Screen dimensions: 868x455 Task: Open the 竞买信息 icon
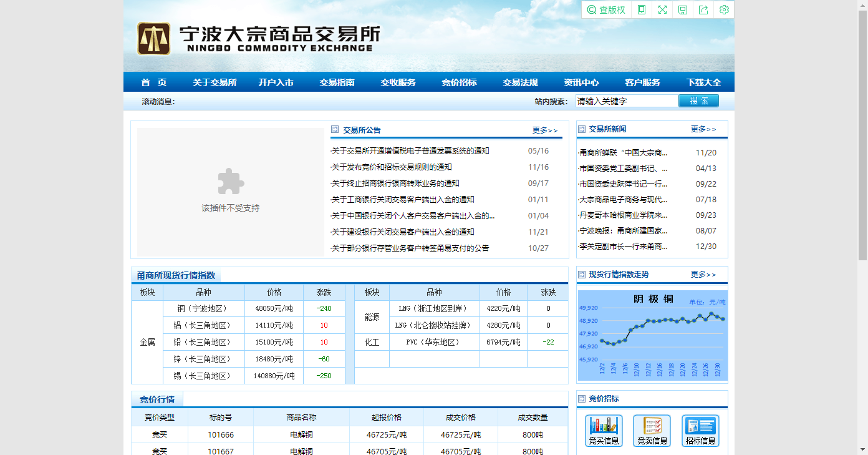pyautogui.click(x=604, y=431)
